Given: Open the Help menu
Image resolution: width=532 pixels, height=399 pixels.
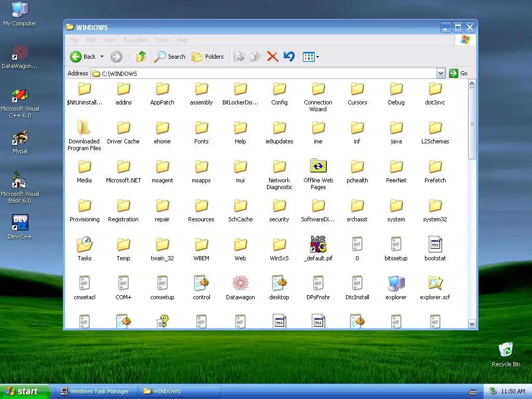Looking at the screenshot, I should point(182,40).
